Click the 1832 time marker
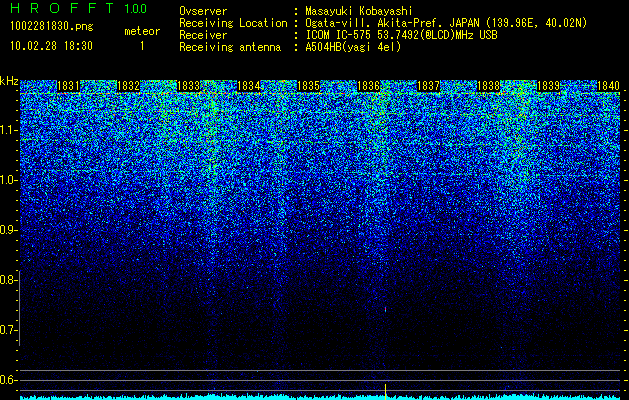Screen dimensions: 629x400 128,86
